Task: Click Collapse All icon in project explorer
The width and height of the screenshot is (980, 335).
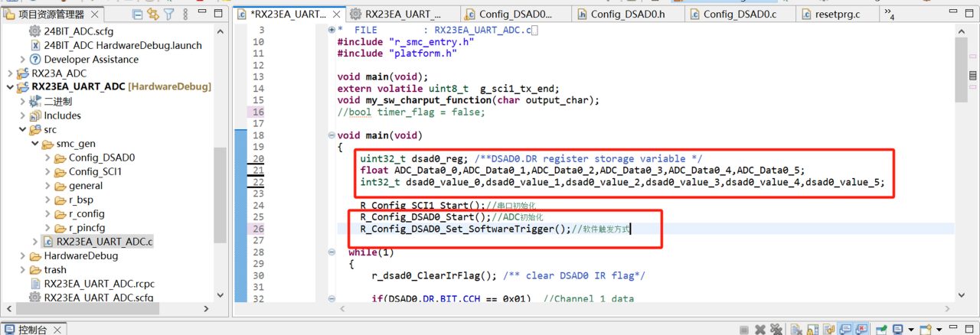Action: [x=137, y=14]
